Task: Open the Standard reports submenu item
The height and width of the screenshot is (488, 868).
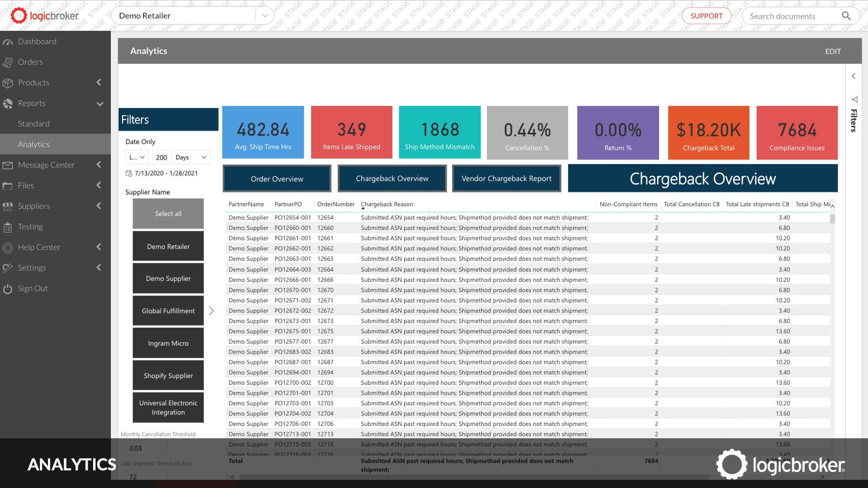Action: 34,124
